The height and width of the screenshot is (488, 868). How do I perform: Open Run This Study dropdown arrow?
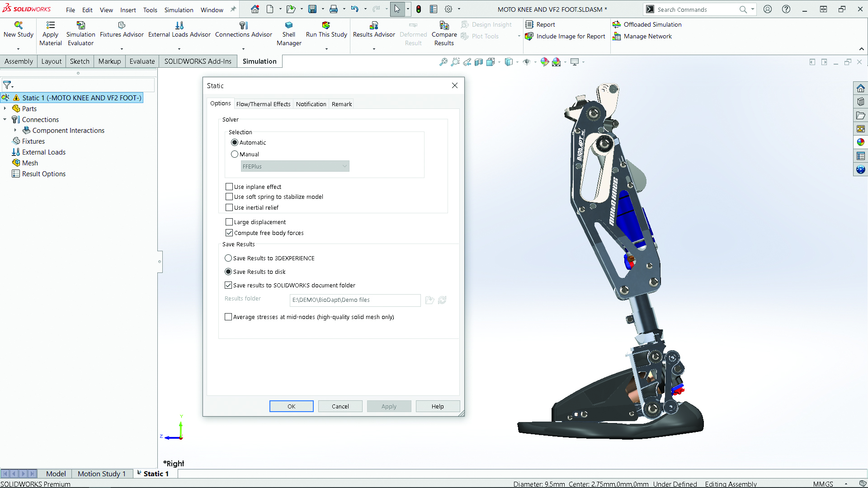pos(326,49)
